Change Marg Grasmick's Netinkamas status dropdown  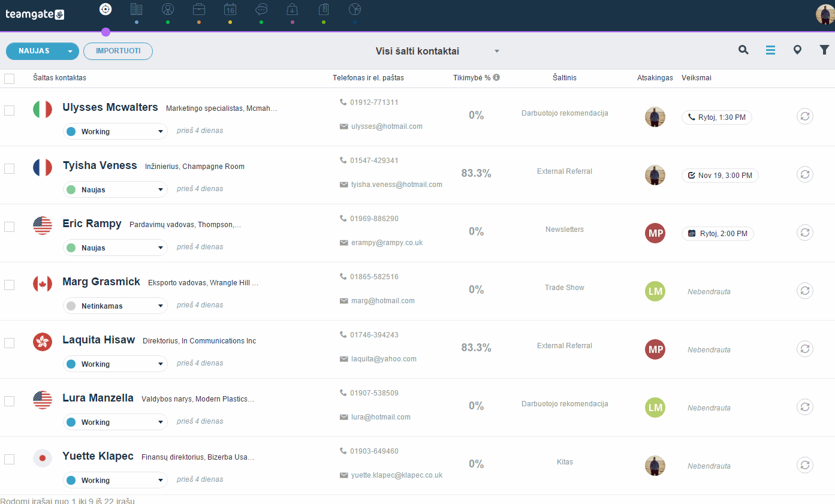pyautogui.click(x=115, y=306)
